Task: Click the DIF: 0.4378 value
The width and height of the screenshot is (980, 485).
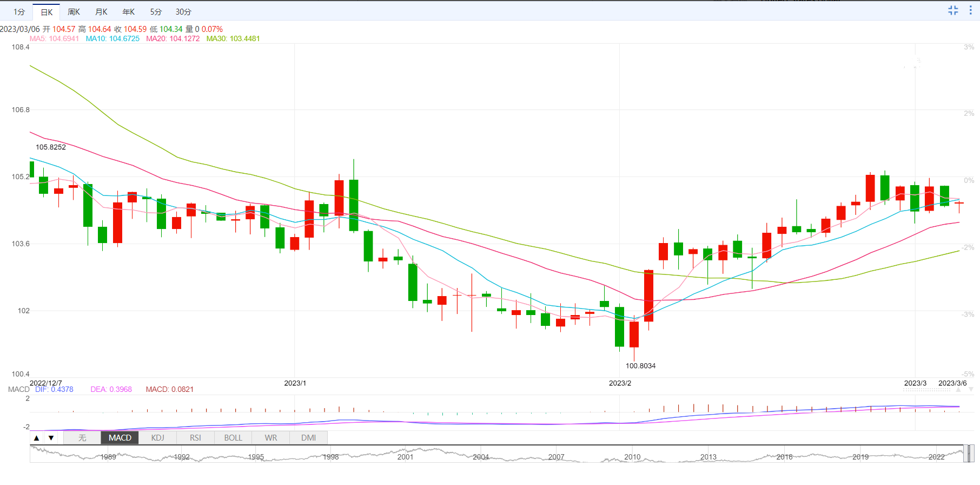Action: point(54,389)
